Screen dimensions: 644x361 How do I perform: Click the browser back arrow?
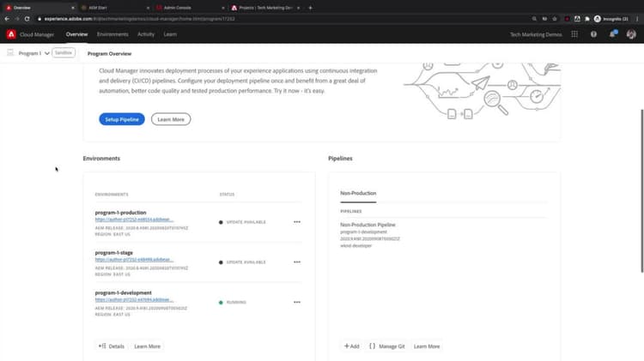coord(7,19)
